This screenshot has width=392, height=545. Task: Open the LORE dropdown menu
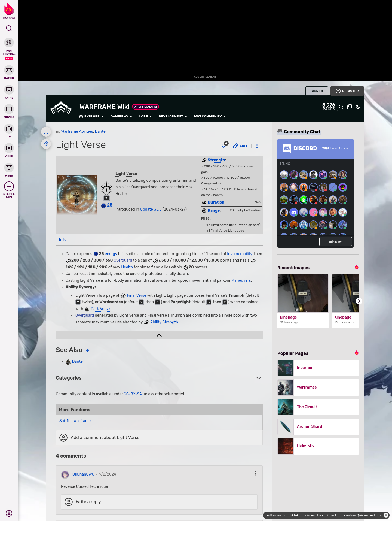pos(145,116)
